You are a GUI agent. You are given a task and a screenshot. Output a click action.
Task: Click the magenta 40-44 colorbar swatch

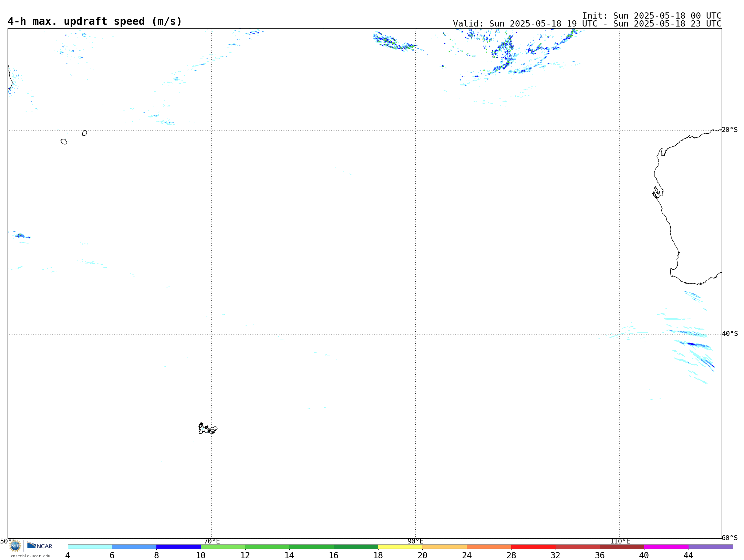coord(666,547)
